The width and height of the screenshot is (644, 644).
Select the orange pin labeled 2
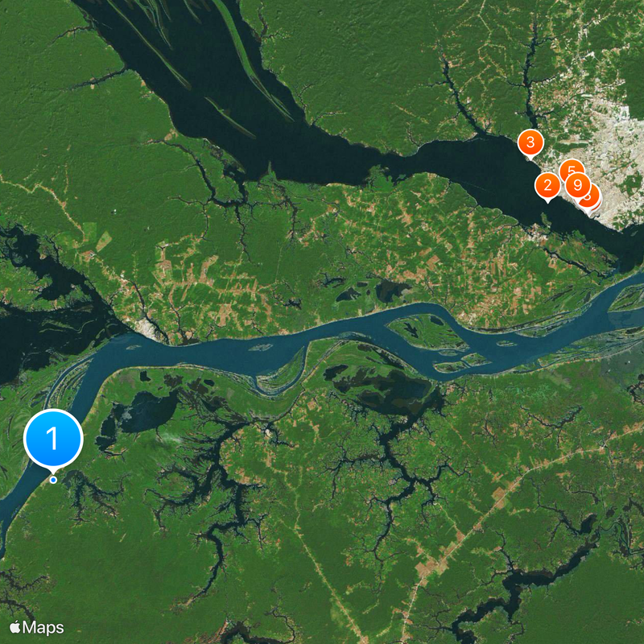[547, 187]
